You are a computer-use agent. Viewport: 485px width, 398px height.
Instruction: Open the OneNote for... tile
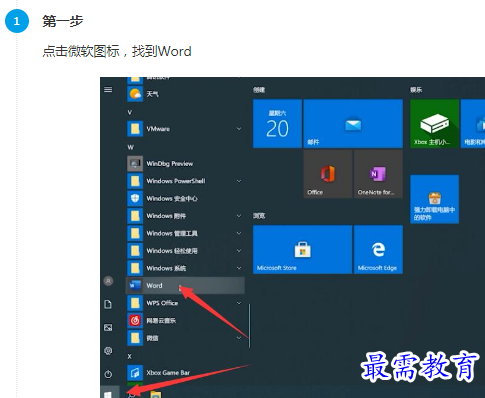(378, 174)
